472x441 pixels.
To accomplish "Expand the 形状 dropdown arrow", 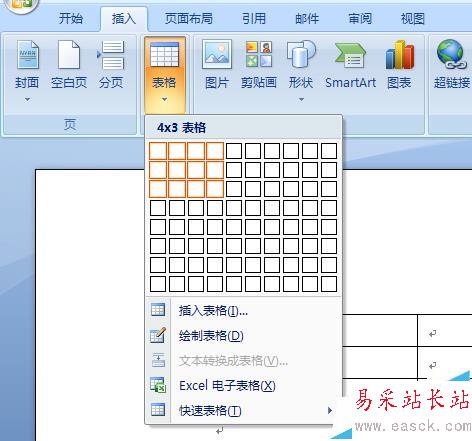I will pyautogui.click(x=301, y=99).
